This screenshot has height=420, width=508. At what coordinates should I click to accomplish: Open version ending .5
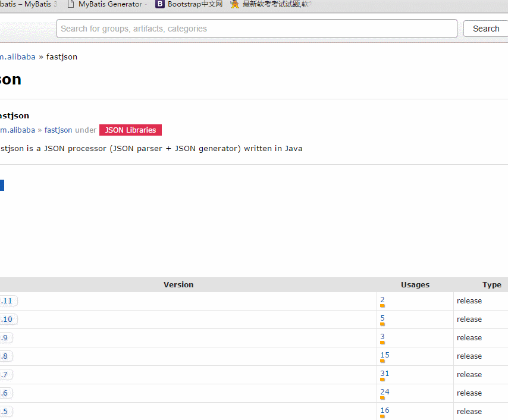click(x=6, y=412)
